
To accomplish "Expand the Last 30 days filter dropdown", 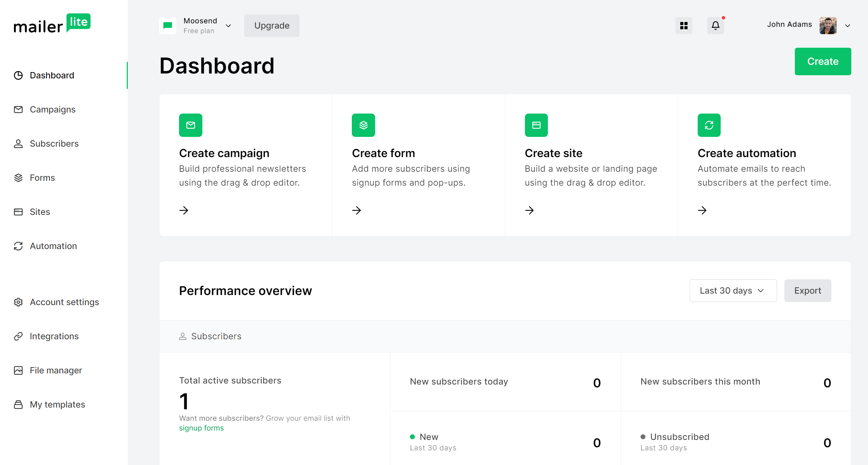I will (732, 290).
